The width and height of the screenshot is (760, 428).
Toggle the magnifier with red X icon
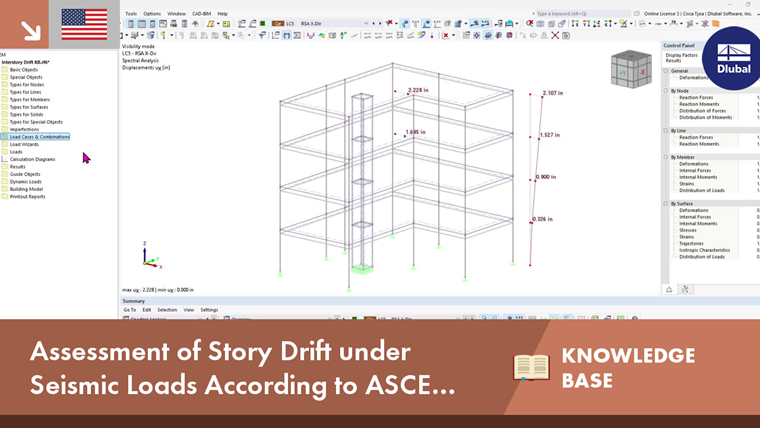point(529,23)
